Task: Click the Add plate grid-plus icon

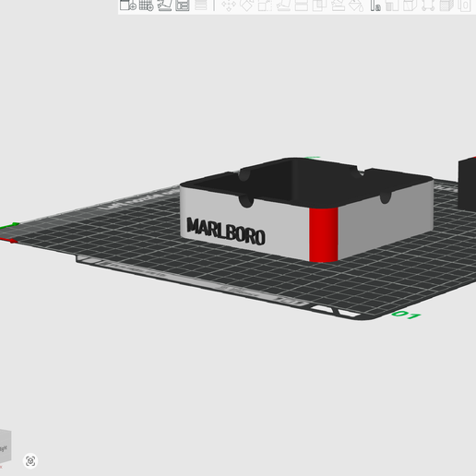Action: tap(146, 6)
